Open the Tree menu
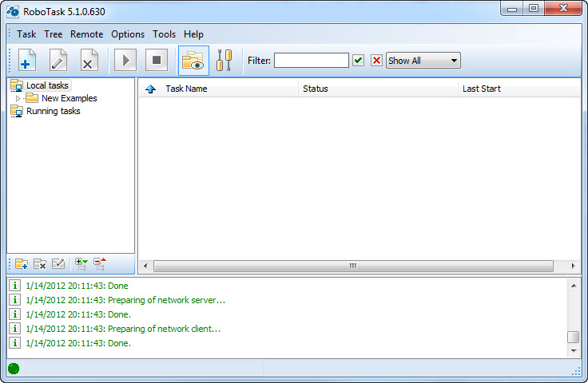This screenshot has height=383, width=588. click(x=54, y=34)
